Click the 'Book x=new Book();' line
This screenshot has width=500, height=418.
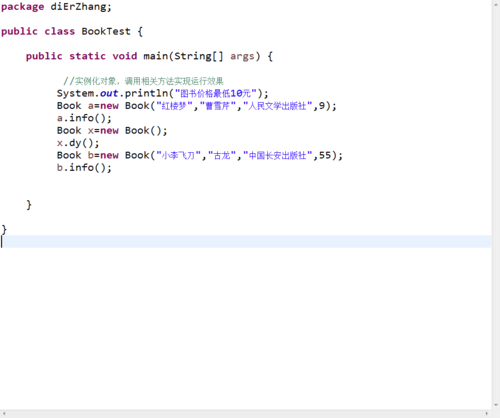112,131
